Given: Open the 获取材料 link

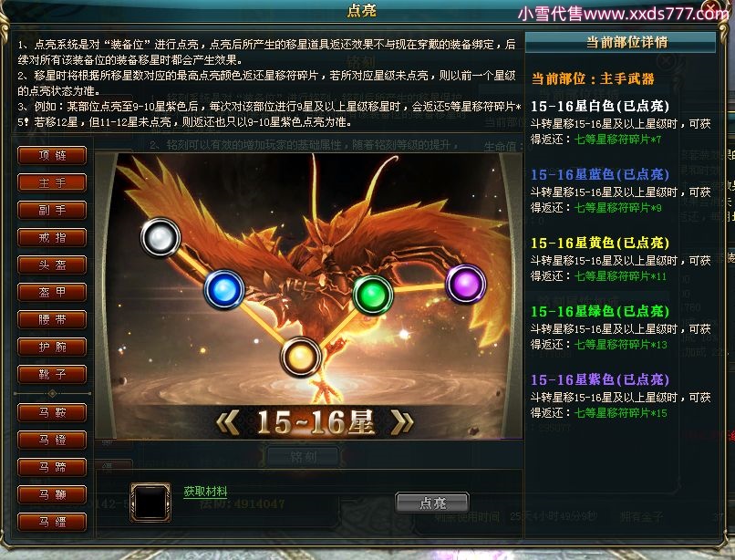Looking at the screenshot, I should (205, 492).
